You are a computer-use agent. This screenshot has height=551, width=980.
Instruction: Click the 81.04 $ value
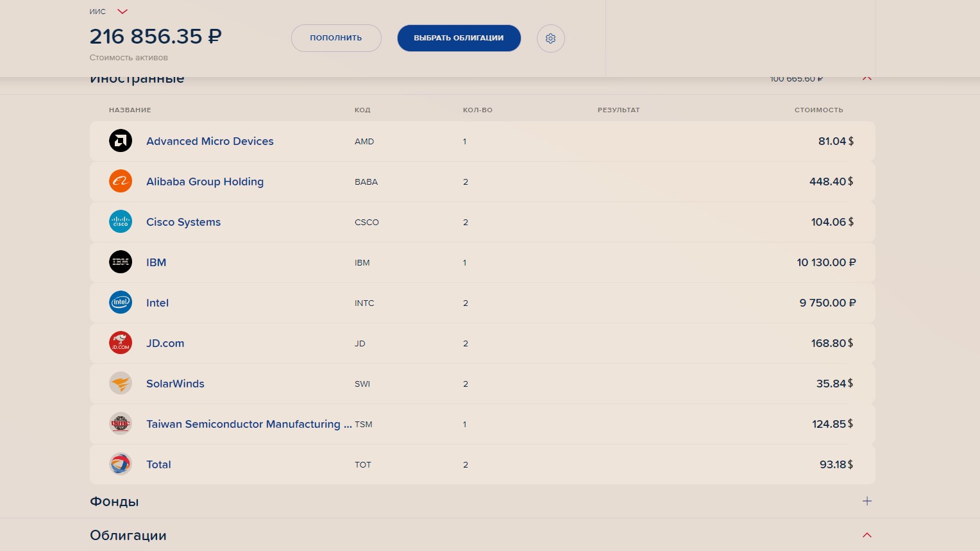[x=836, y=141]
